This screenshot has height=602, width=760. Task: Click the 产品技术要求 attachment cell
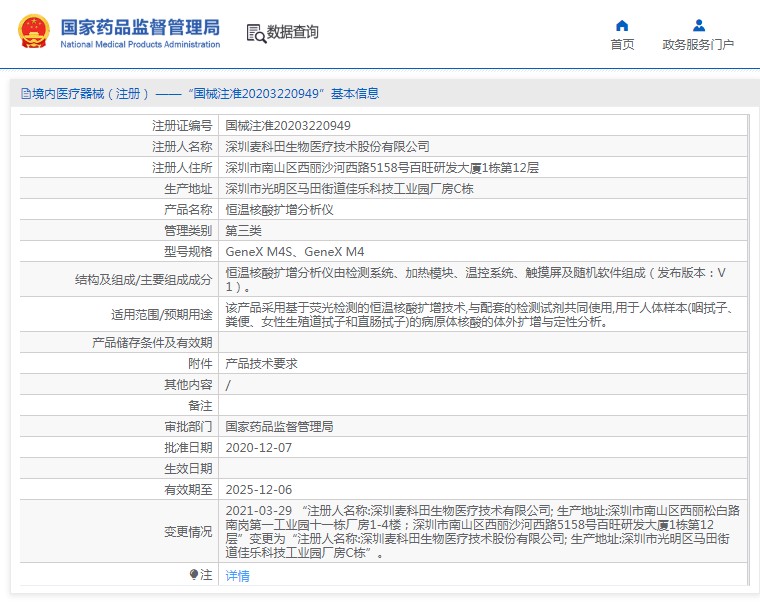click(x=261, y=363)
